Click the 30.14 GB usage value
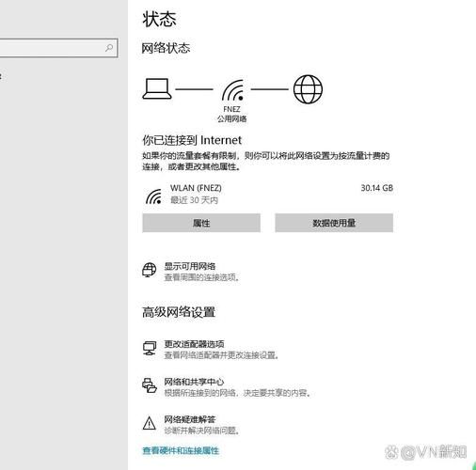 click(x=377, y=188)
